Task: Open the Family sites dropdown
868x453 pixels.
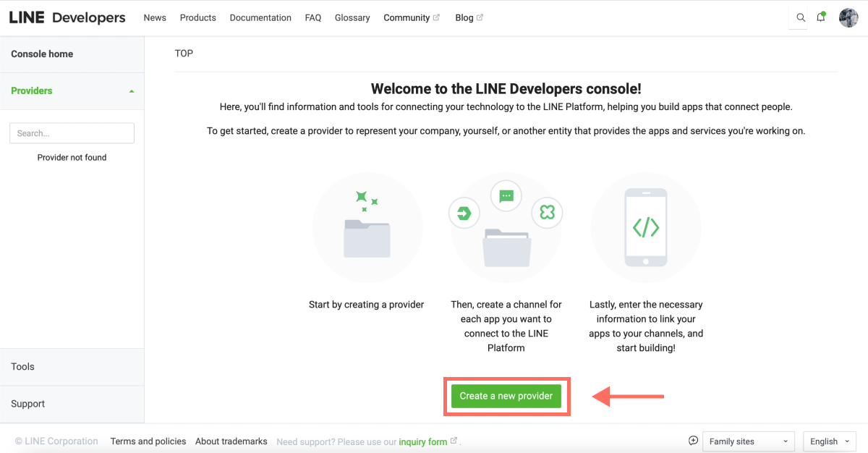Action: pos(748,441)
